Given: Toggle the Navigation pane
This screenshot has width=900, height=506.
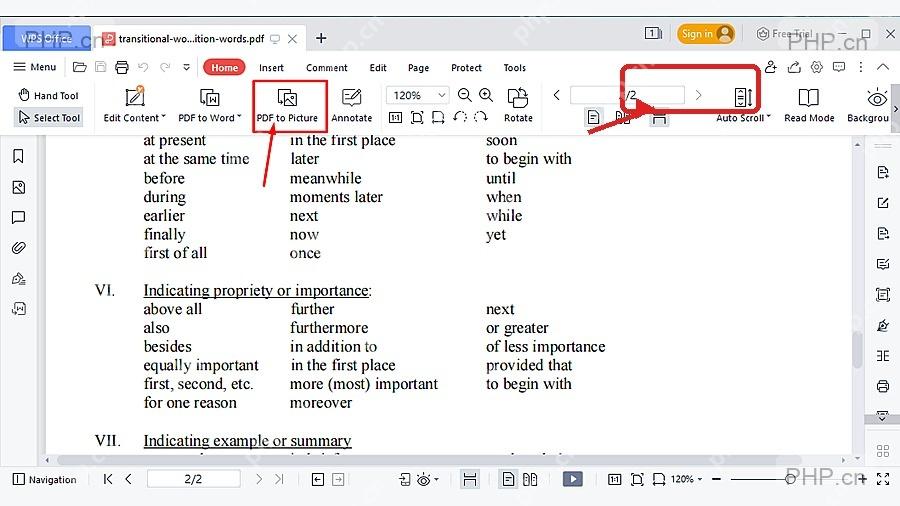Looking at the screenshot, I should point(45,480).
